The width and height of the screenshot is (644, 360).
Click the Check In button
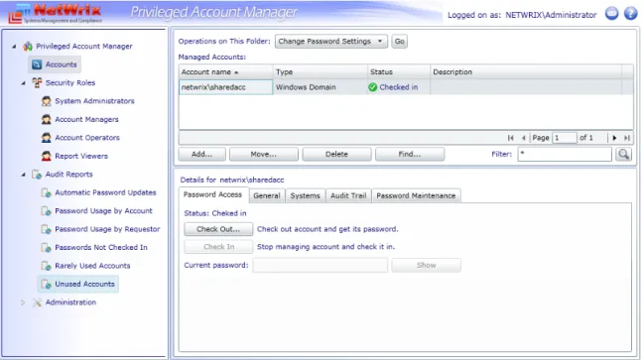click(x=218, y=247)
